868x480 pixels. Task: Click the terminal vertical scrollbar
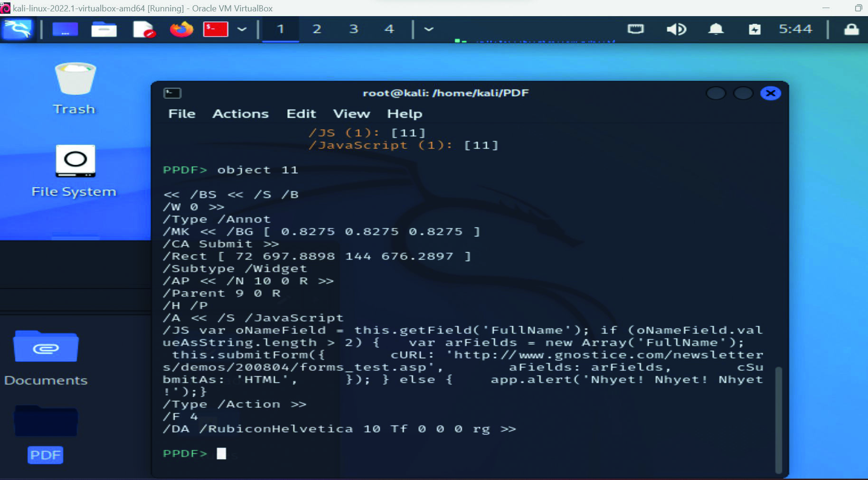pos(778,420)
